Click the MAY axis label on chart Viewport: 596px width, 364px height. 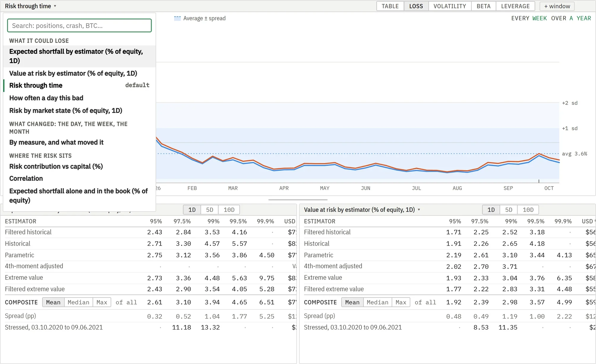pyautogui.click(x=325, y=188)
